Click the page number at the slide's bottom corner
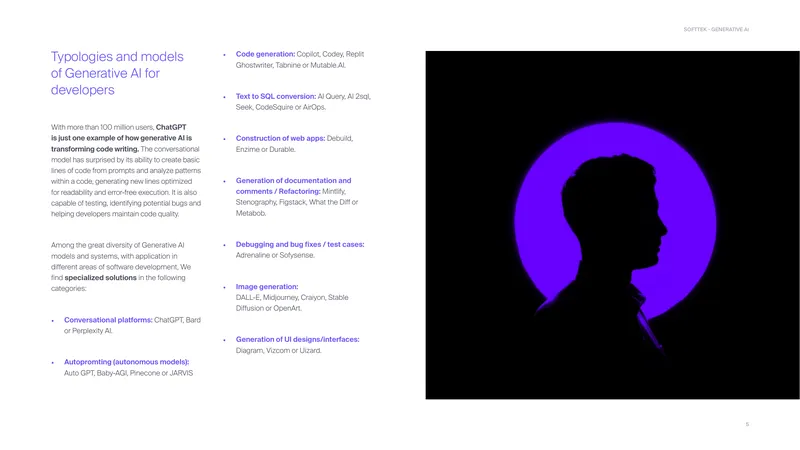Screen dimensions: 800x450 click(x=747, y=424)
